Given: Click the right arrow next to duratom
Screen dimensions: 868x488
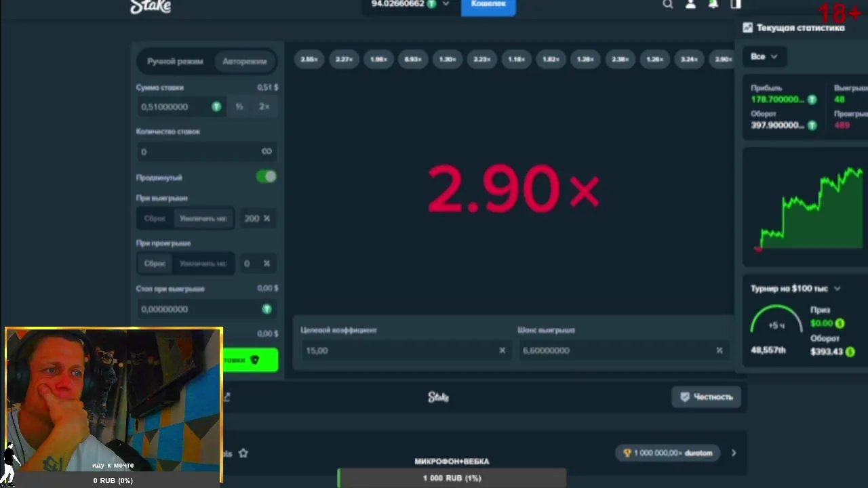Looking at the screenshot, I should (x=733, y=453).
